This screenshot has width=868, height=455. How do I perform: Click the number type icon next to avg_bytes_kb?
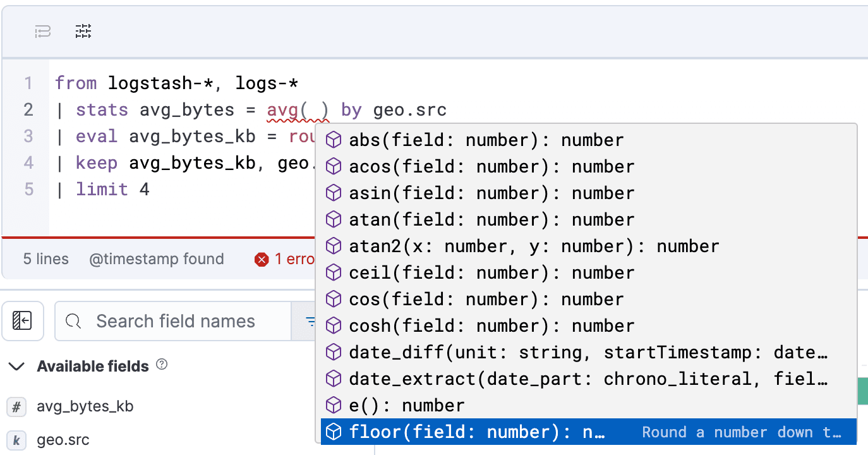pyautogui.click(x=16, y=406)
